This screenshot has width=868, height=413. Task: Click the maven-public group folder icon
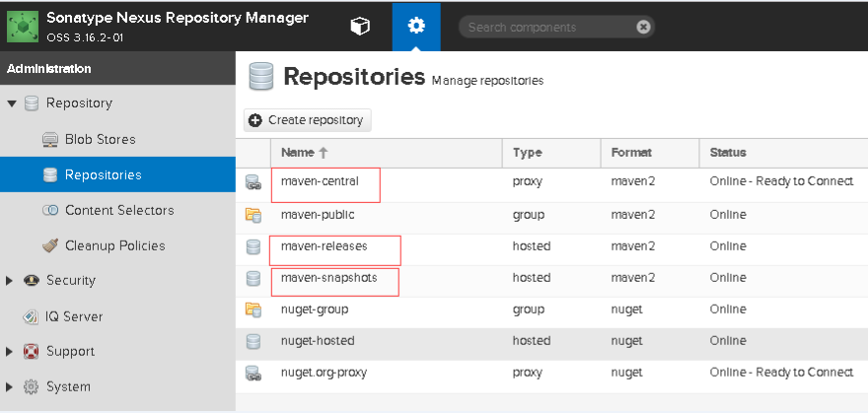pyautogui.click(x=253, y=215)
